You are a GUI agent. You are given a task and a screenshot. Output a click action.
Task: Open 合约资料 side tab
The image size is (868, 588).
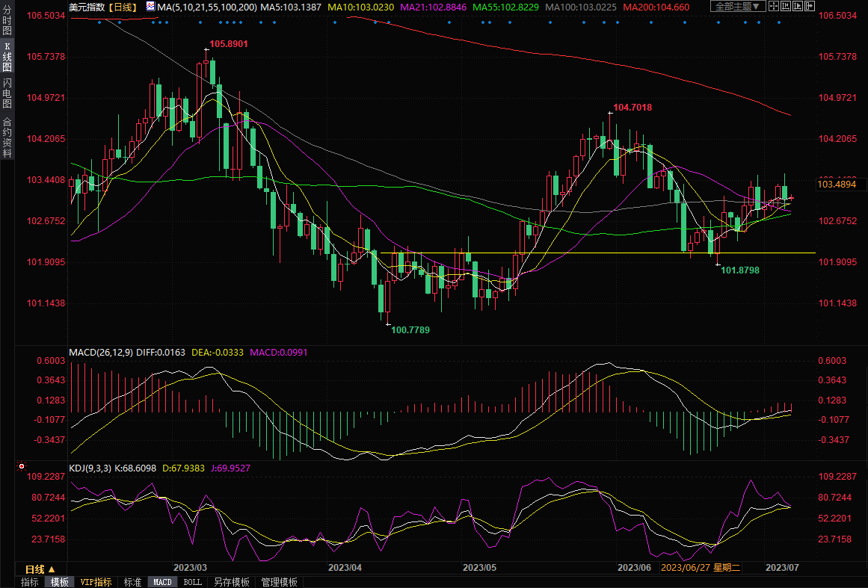7,137
